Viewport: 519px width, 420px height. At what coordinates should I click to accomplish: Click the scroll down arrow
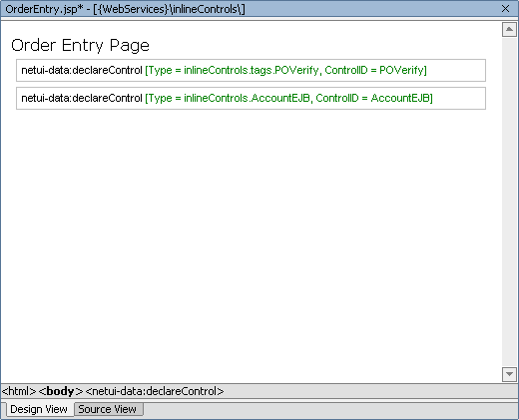coord(509,374)
